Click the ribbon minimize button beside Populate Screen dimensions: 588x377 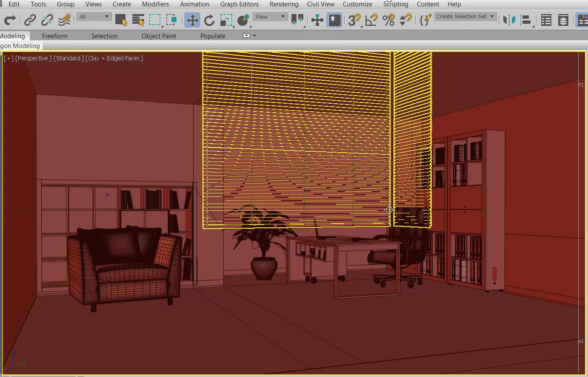point(246,36)
